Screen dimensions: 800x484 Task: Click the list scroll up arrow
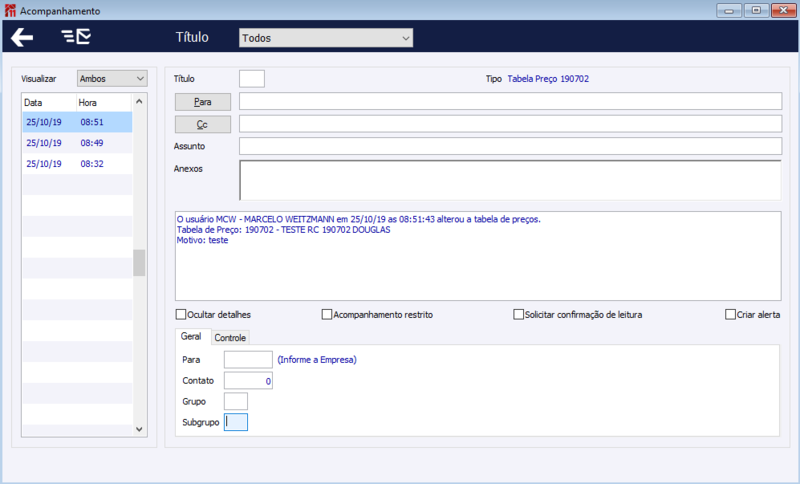139,101
